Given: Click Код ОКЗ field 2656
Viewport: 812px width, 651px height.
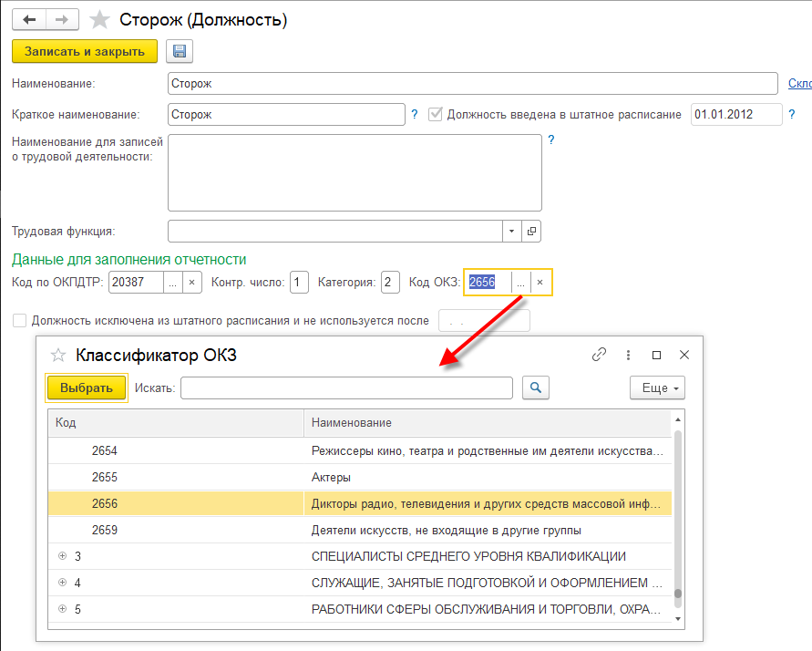Looking at the screenshot, I should [x=488, y=283].
